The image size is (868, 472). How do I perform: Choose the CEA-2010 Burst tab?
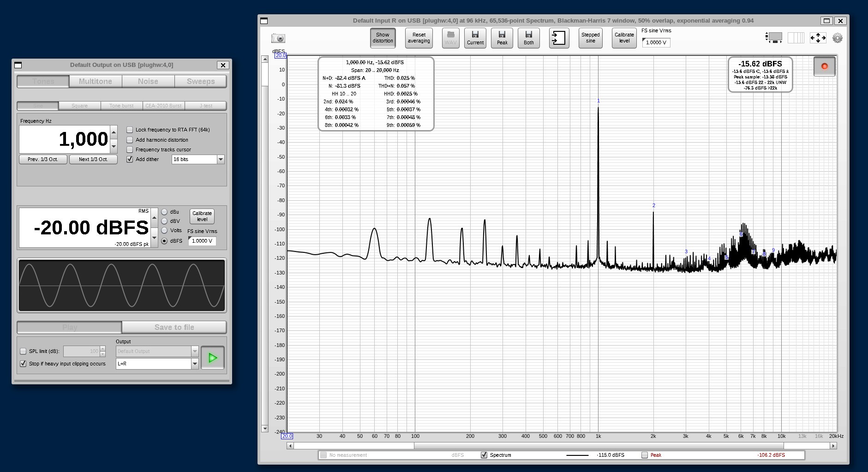click(163, 106)
